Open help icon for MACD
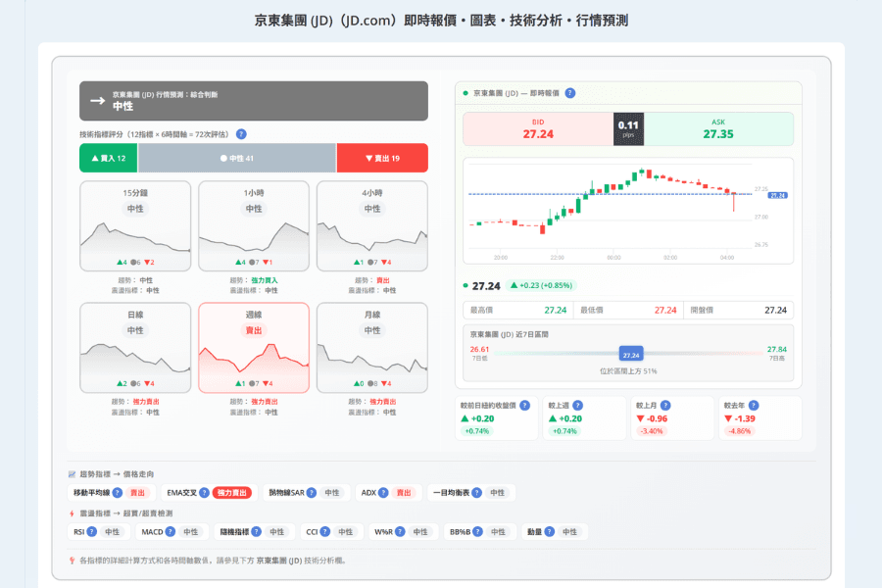The image size is (882, 588). 170,532
